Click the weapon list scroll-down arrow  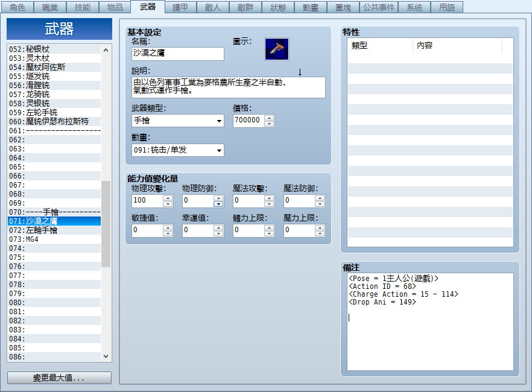pyautogui.click(x=106, y=356)
